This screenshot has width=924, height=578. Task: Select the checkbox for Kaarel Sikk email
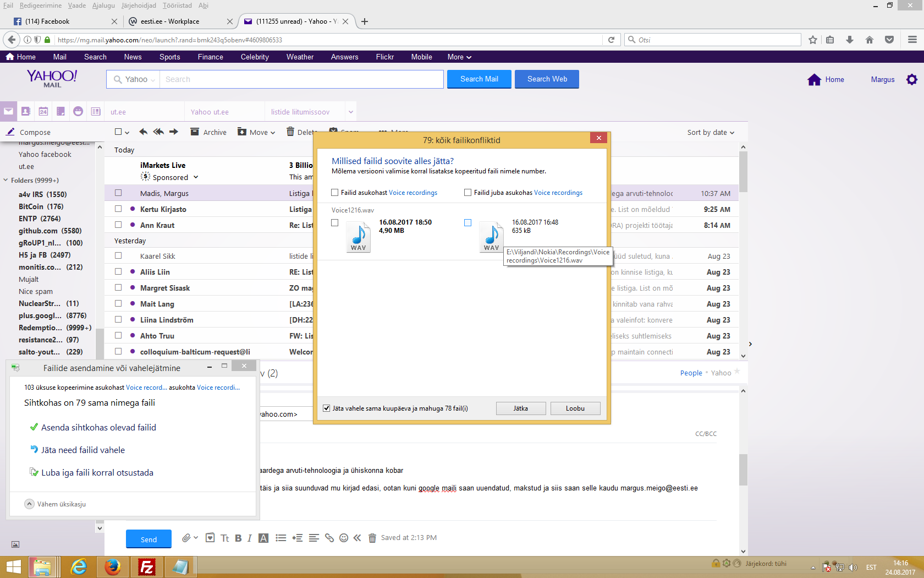(118, 256)
